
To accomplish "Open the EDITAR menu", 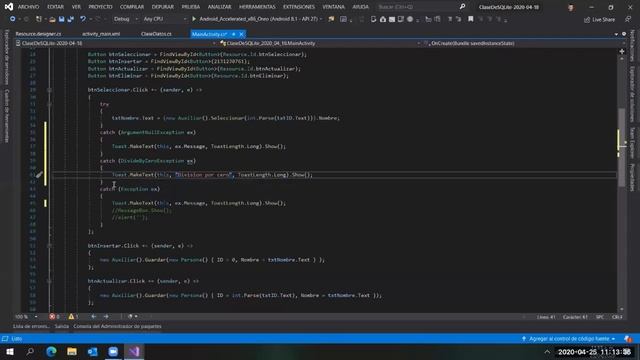I will [x=55, y=7].
